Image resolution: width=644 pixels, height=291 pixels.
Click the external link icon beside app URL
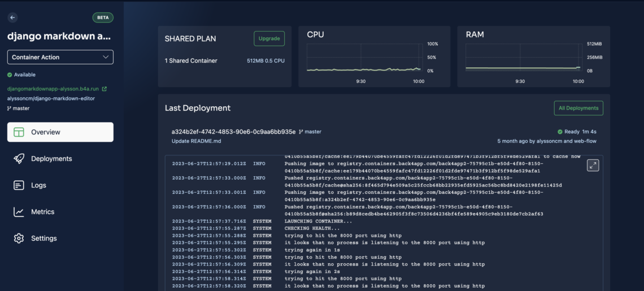point(105,89)
